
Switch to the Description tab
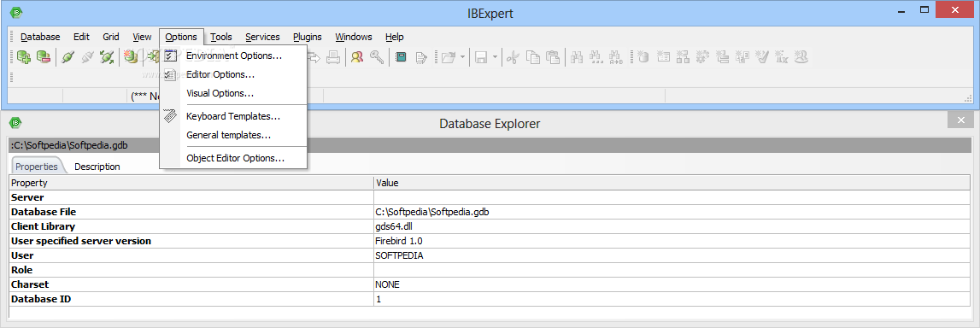97,167
